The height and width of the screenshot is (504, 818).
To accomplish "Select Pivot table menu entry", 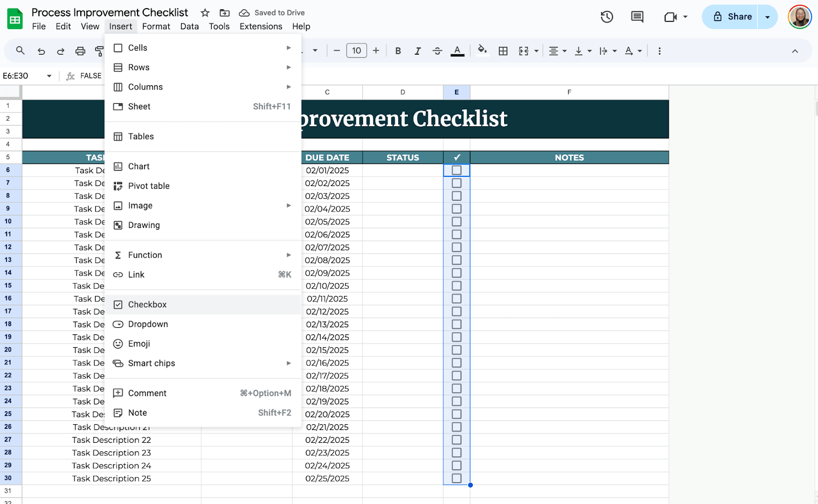I will click(149, 186).
